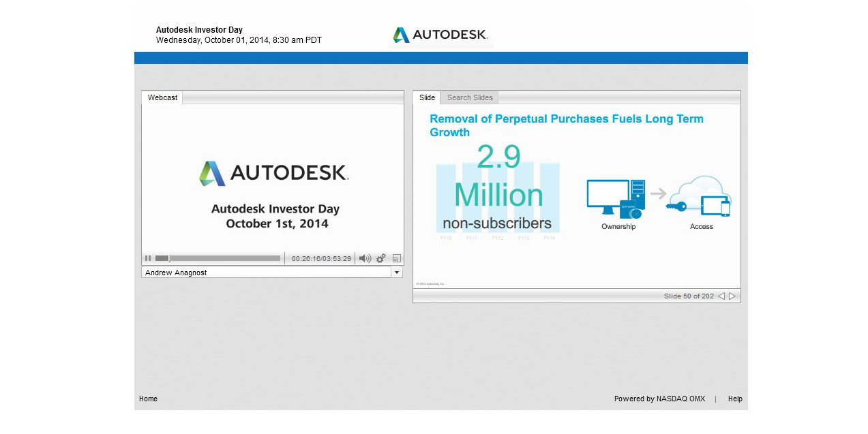
Task: Click the Powered by NASDAQ OMX link
Action: 659,399
